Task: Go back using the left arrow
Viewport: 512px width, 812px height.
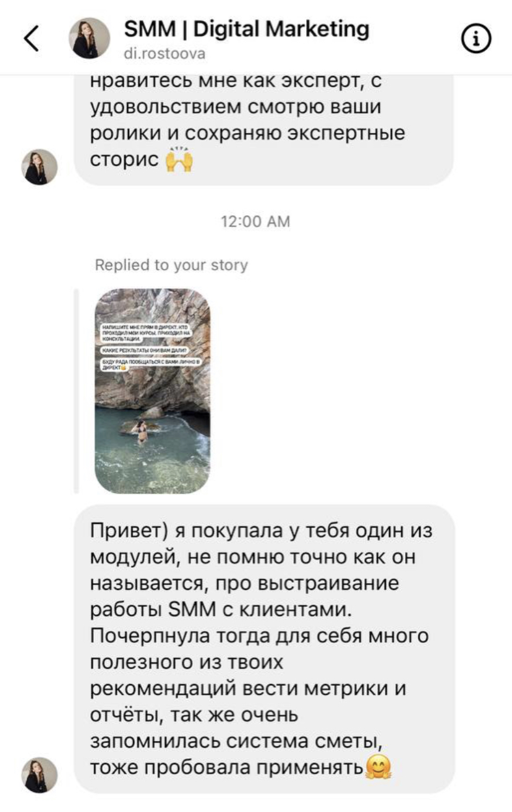Action: coord(31,39)
